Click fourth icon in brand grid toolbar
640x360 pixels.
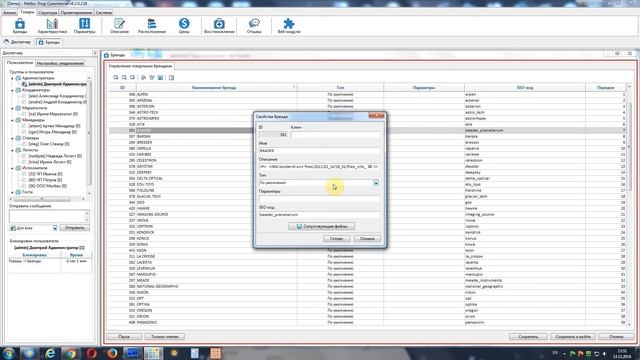pos(144,78)
